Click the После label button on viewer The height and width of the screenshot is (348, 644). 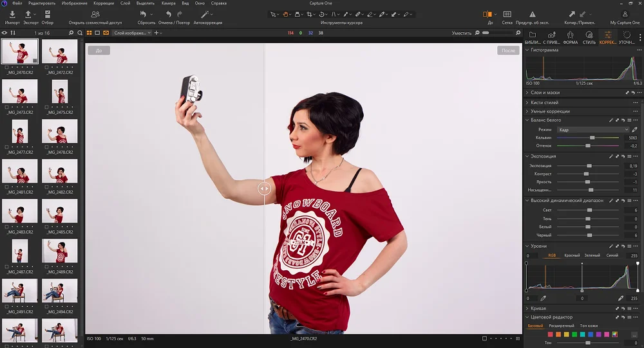pyautogui.click(x=507, y=50)
